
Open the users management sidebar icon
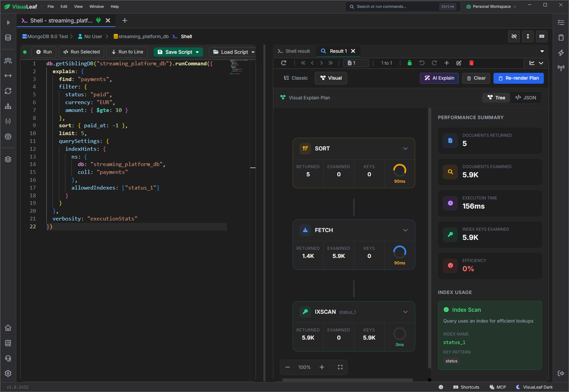tap(8, 61)
